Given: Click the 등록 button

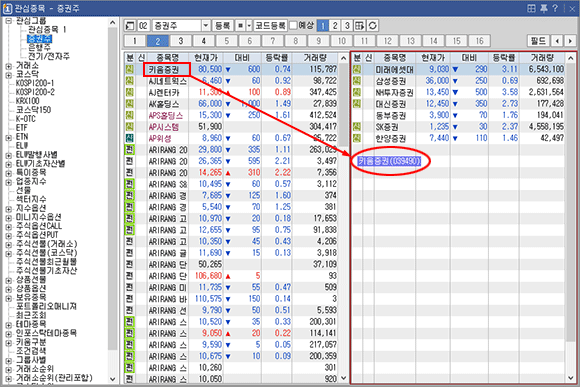Looking at the screenshot, I should click(223, 26).
